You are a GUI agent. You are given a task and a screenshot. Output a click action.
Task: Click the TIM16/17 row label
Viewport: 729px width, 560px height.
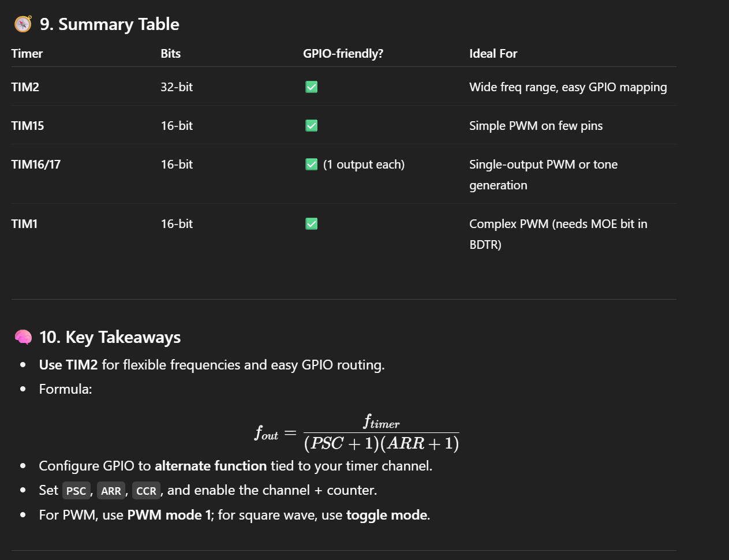point(36,165)
